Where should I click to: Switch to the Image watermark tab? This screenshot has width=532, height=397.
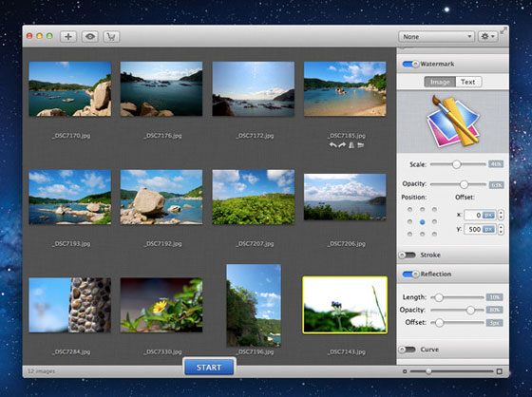tap(440, 82)
